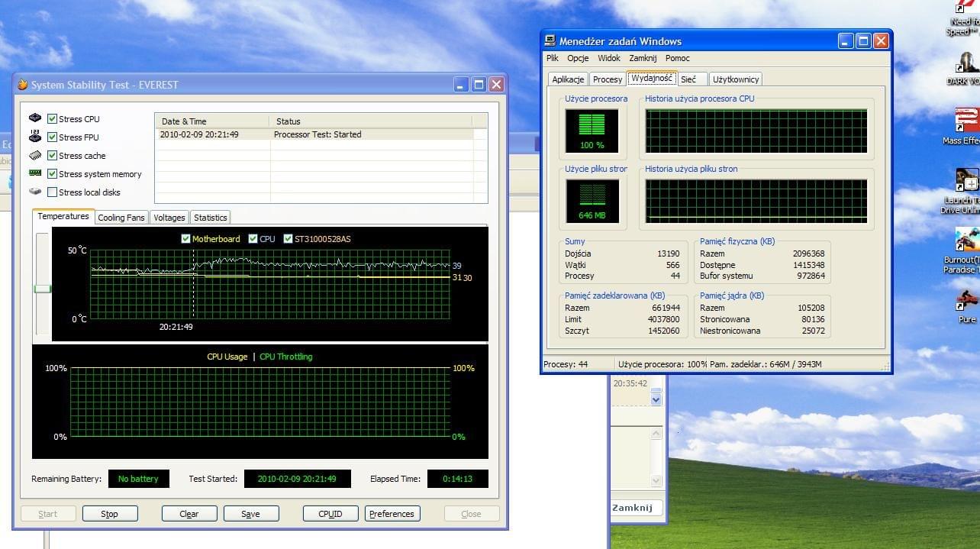Viewport: 980px width, 549px height.
Task: Click the vertical temperature graph slider handle
Action: pyautogui.click(x=43, y=289)
